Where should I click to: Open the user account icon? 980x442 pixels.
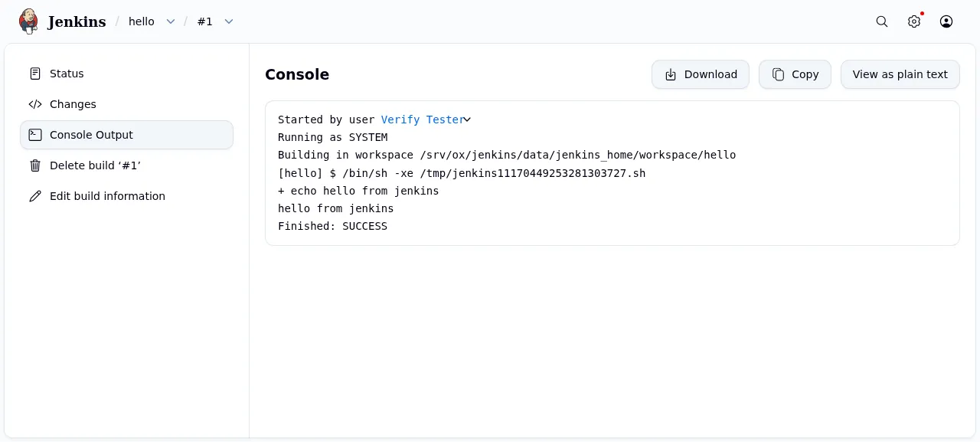[946, 21]
